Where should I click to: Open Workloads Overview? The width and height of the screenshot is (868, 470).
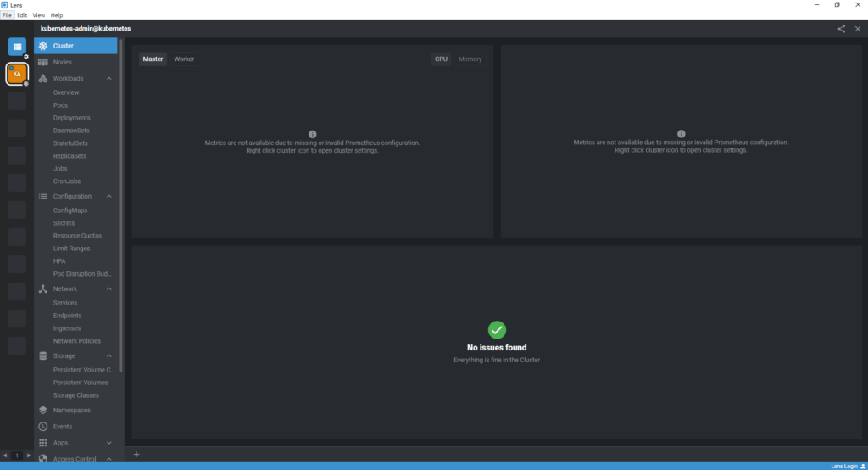coord(66,92)
